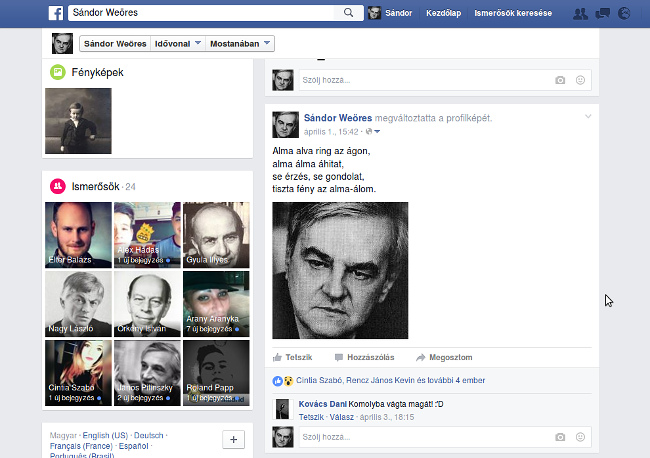Click the Ismerősök heading link
This screenshot has height=458, width=650.
pyautogui.click(x=95, y=187)
